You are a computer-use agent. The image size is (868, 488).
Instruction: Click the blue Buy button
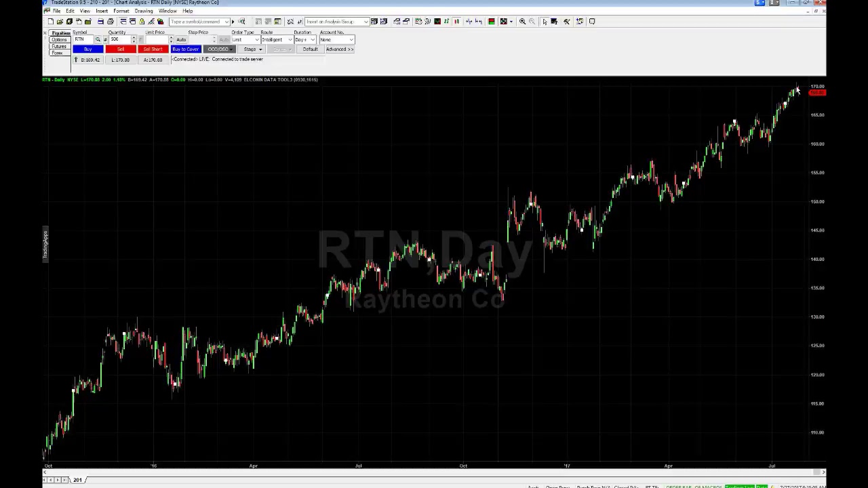pos(88,49)
